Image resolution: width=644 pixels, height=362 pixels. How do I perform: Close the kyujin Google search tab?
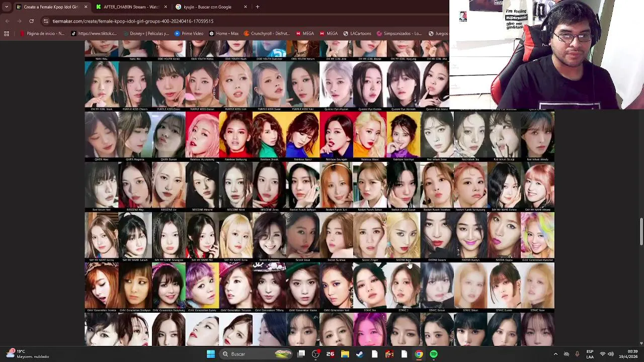pyautogui.click(x=246, y=7)
